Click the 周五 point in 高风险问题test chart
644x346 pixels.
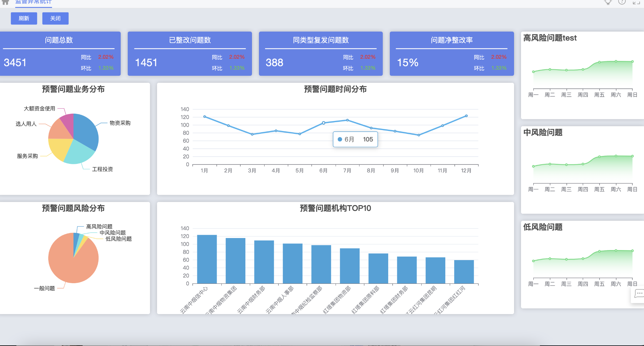tap(599, 62)
